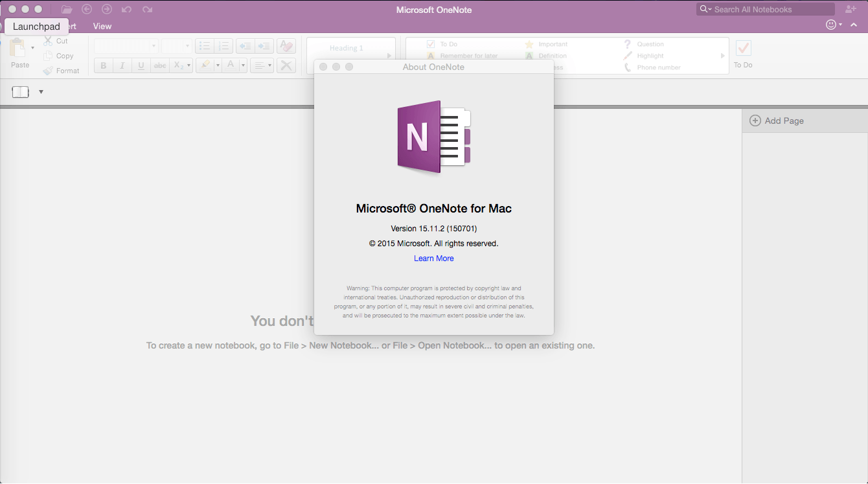Select the Phone number tag
This screenshot has height=484, width=868.
pyautogui.click(x=652, y=67)
